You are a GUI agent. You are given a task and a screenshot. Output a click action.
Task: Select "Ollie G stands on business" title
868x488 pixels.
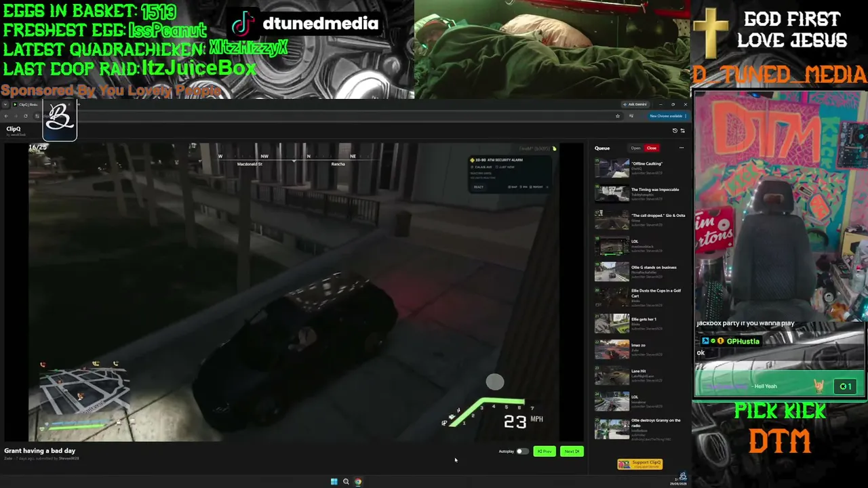click(x=654, y=267)
